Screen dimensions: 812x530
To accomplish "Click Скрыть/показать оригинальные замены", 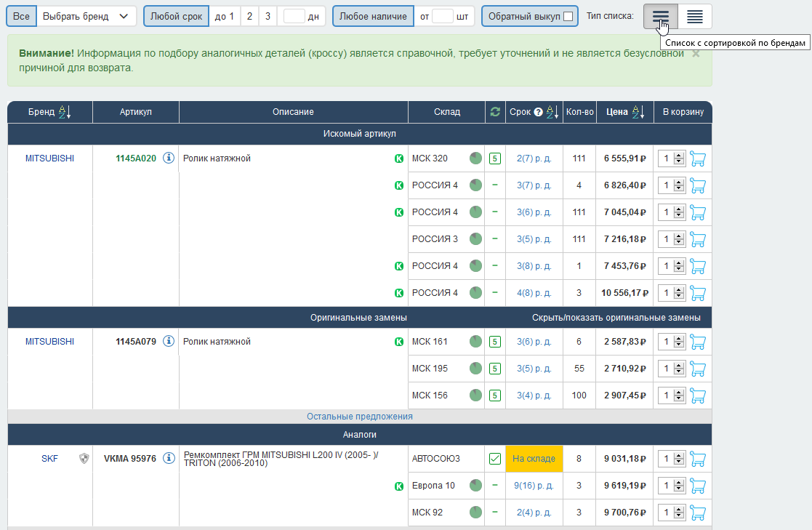I will [x=616, y=318].
